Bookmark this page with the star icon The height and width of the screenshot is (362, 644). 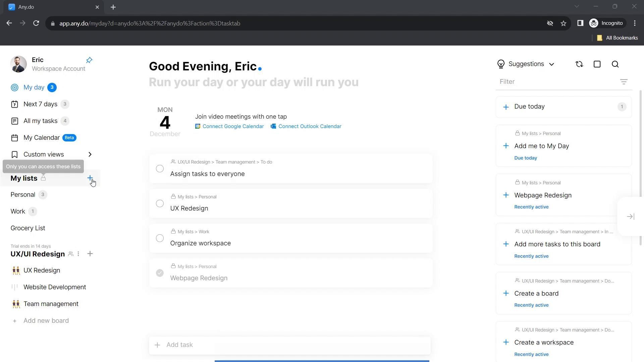tap(563, 23)
